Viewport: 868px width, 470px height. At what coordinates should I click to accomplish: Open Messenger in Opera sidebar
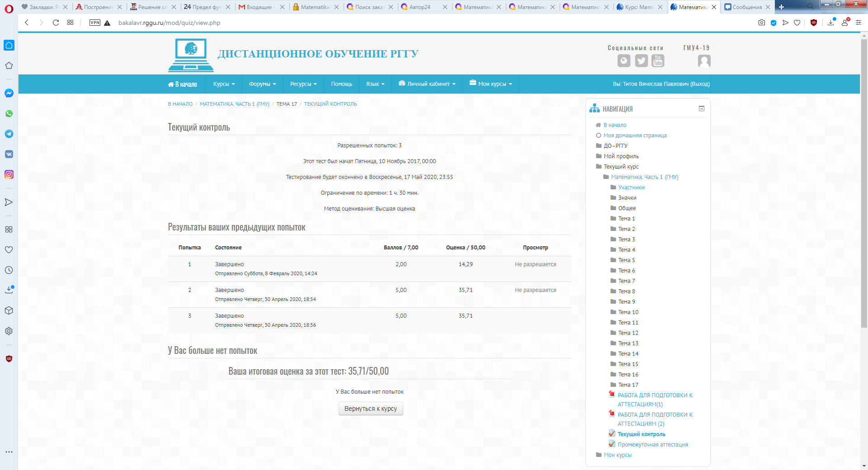pos(9,93)
